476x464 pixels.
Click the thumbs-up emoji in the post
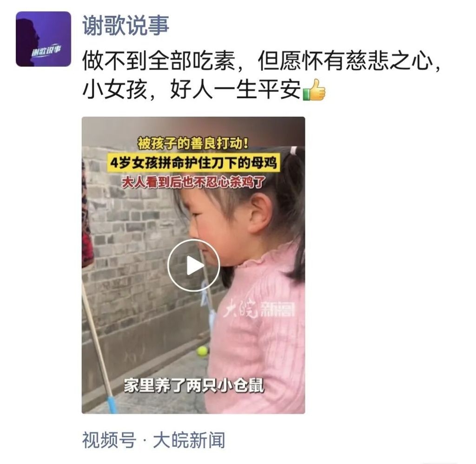[314, 90]
